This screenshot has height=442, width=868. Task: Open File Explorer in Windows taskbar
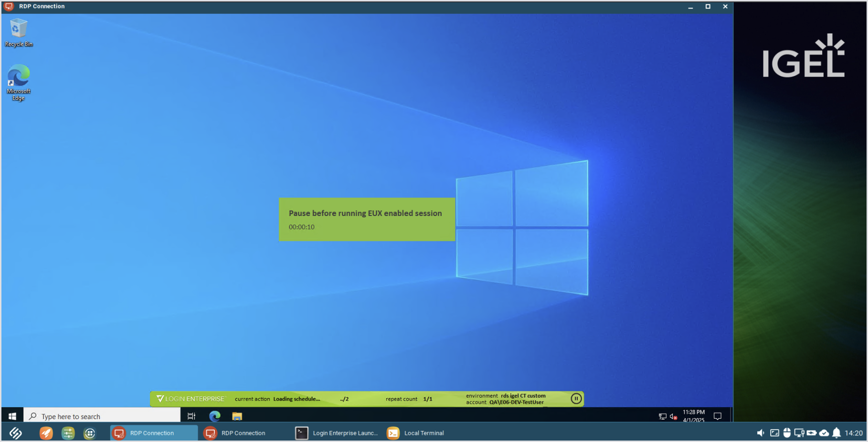tap(237, 416)
